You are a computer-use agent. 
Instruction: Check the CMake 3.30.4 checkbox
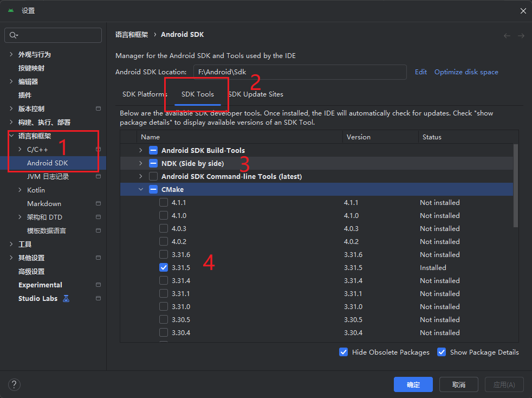[164, 332]
